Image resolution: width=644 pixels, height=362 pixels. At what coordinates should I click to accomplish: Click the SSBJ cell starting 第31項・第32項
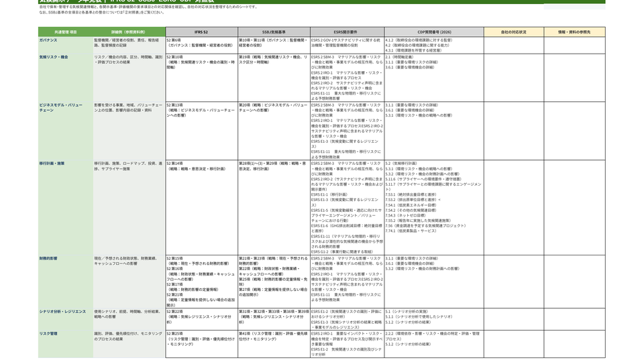point(274,319)
